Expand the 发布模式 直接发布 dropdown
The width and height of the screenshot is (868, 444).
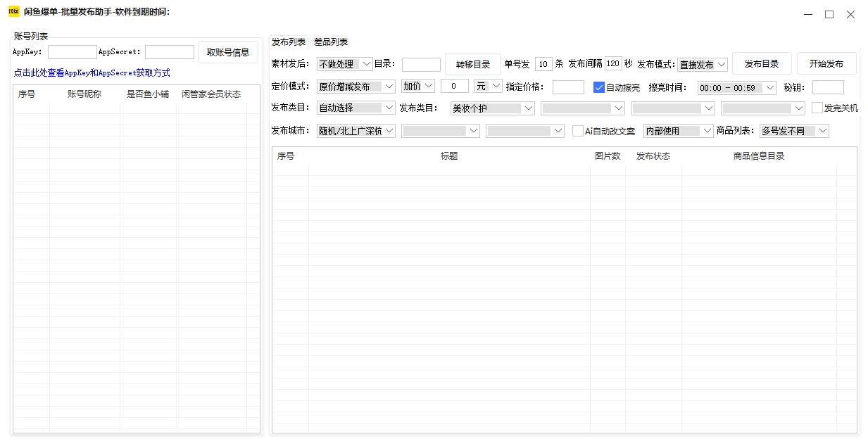703,65
